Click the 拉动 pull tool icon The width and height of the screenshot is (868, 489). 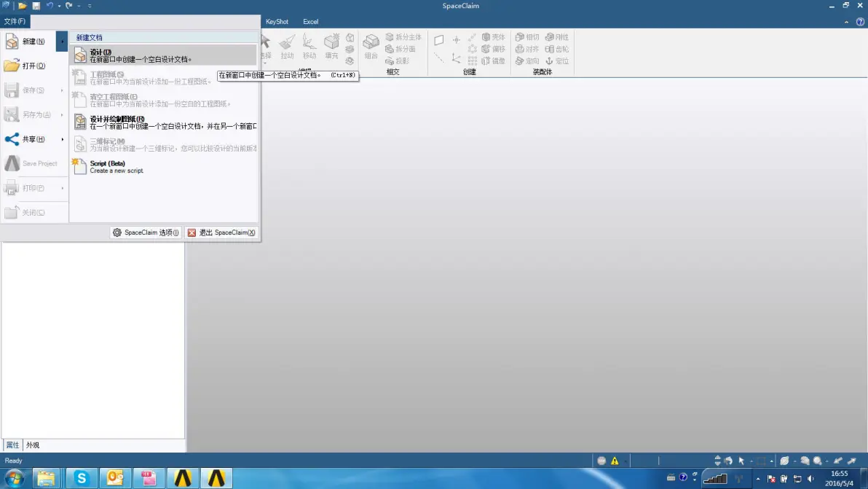287,46
